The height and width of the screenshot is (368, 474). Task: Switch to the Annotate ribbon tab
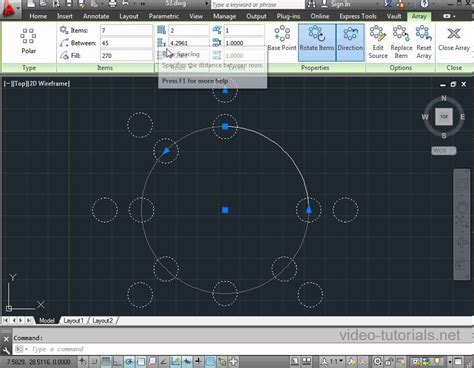pyautogui.click(x=96, y=16)
